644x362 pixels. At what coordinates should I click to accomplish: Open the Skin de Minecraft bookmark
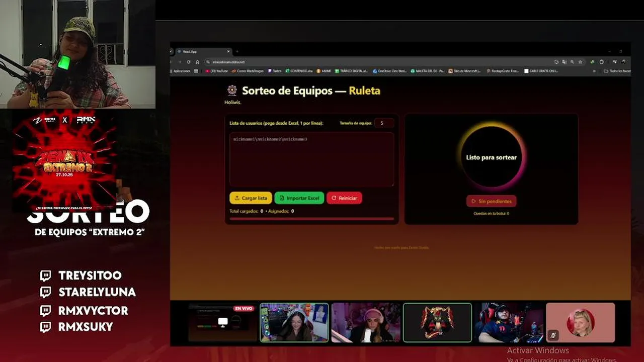464,71
